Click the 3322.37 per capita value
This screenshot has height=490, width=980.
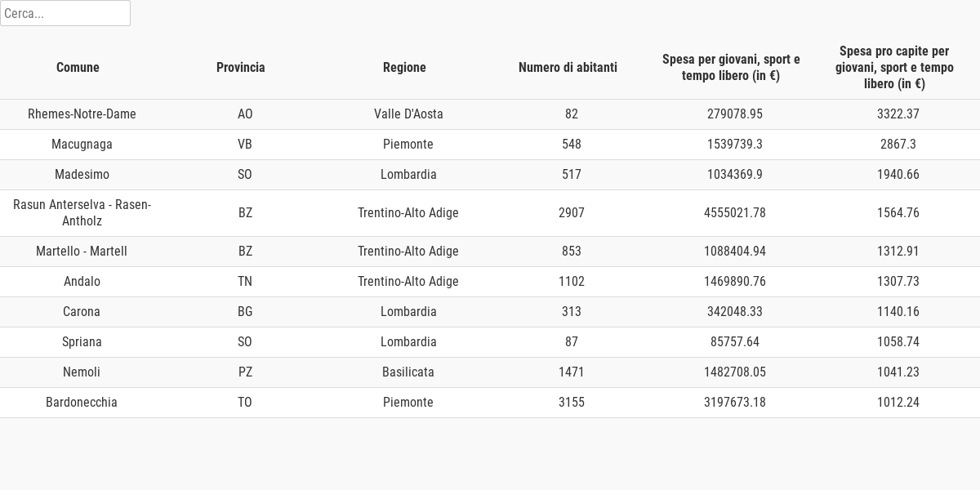898,114
